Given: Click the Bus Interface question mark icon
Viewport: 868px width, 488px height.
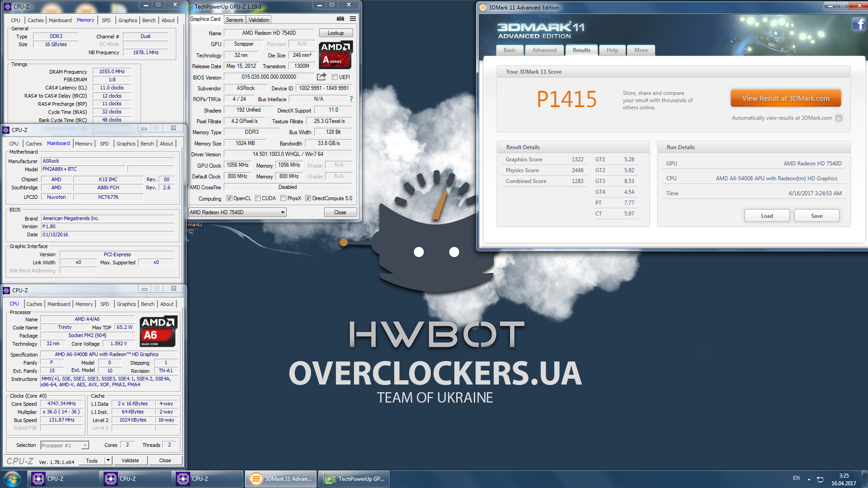Looking at the screenshot, I should (351, 99).
